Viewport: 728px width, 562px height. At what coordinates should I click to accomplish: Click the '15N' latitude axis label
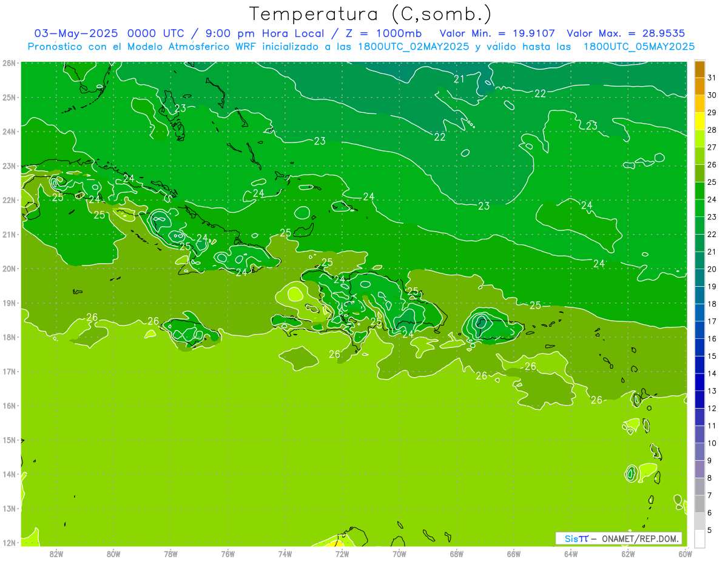click(9, 440)
